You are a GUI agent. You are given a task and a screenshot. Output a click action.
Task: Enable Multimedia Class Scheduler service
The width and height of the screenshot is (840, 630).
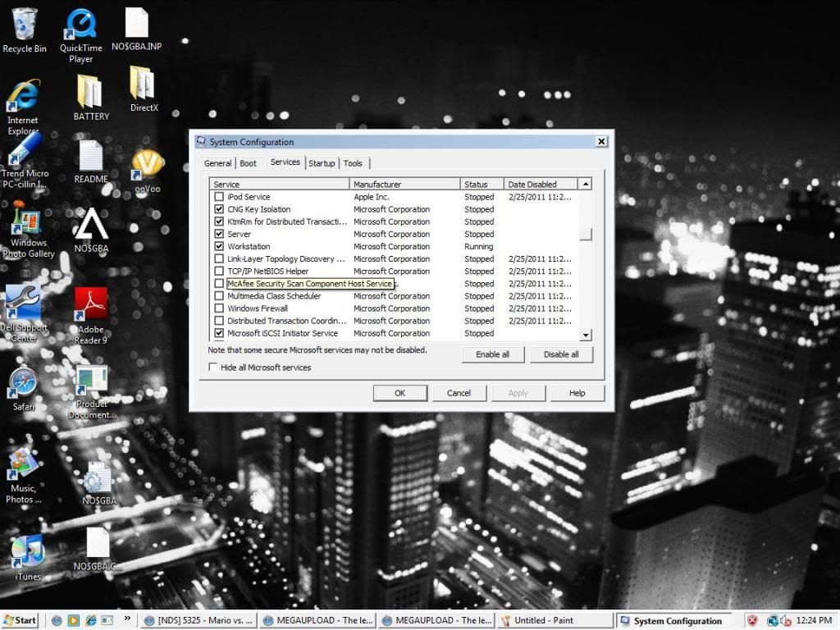click(219, 295)
